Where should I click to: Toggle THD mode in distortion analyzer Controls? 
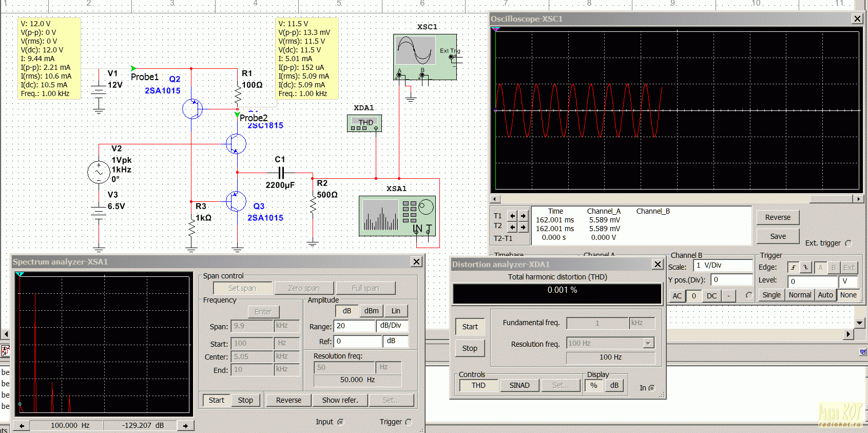click(478, 385)
